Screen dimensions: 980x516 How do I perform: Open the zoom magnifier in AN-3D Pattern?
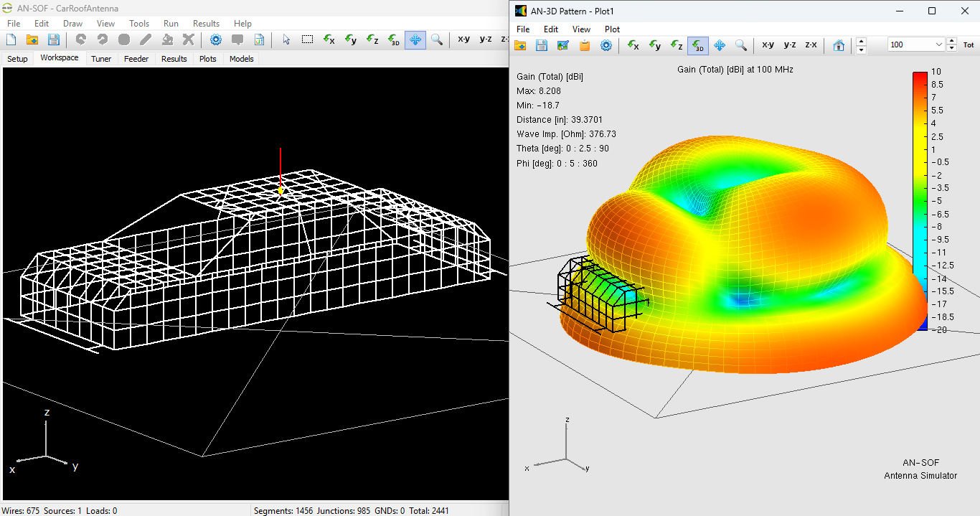coord(741,45)
